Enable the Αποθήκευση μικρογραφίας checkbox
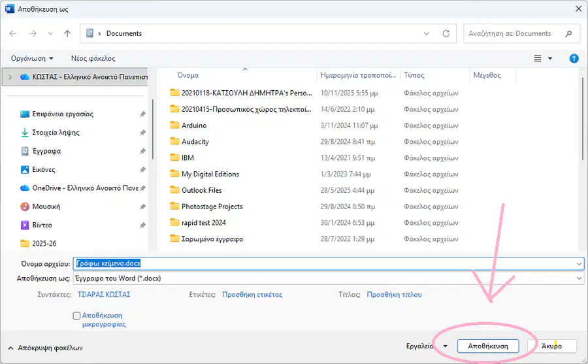588x364 pixels. click(x=76, y=316)
